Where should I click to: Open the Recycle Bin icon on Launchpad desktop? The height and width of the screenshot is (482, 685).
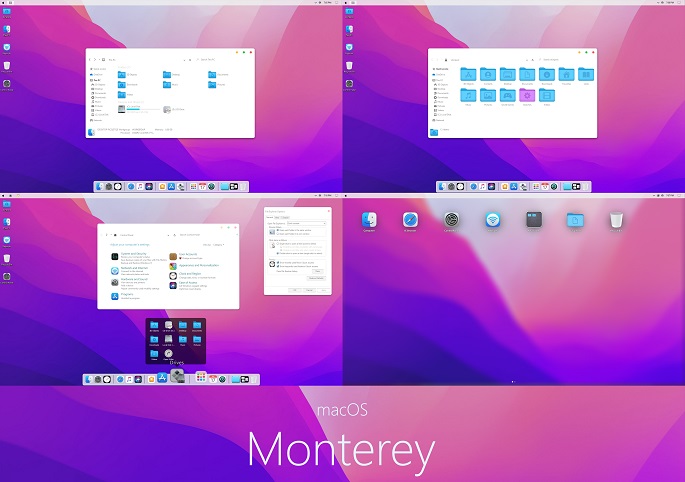[x=616, y=220]
